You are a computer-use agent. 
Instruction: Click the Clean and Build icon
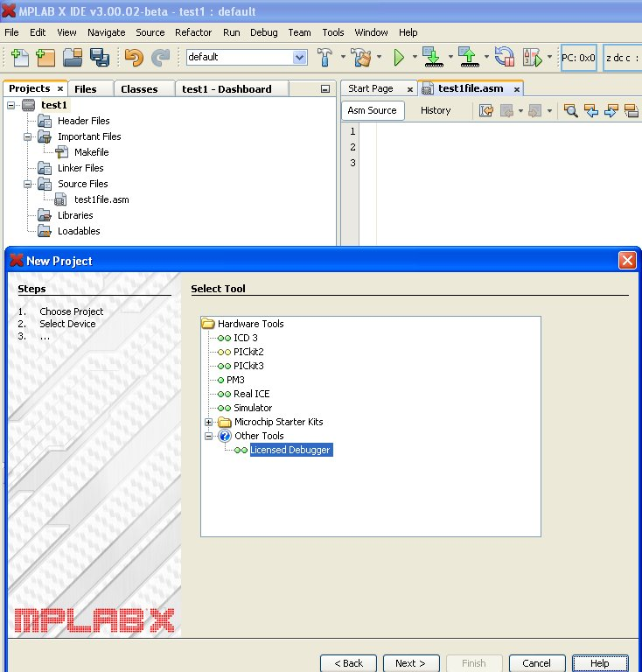pos(361,57)
